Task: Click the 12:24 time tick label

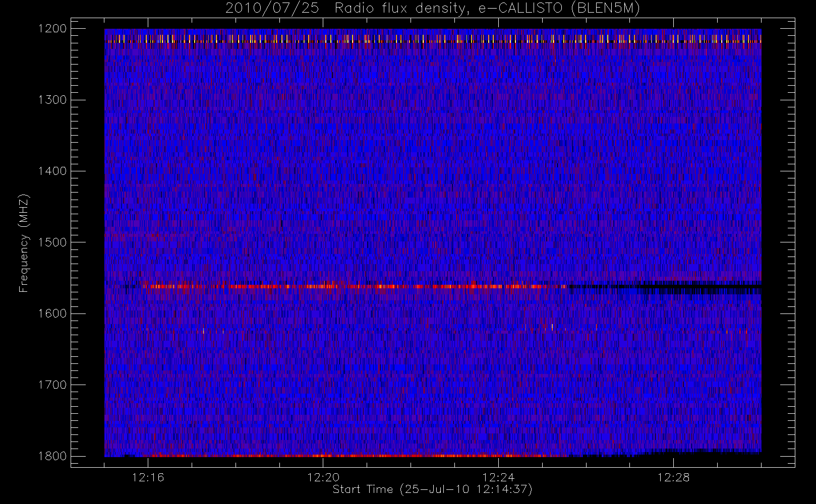Action: pos(498,477)
